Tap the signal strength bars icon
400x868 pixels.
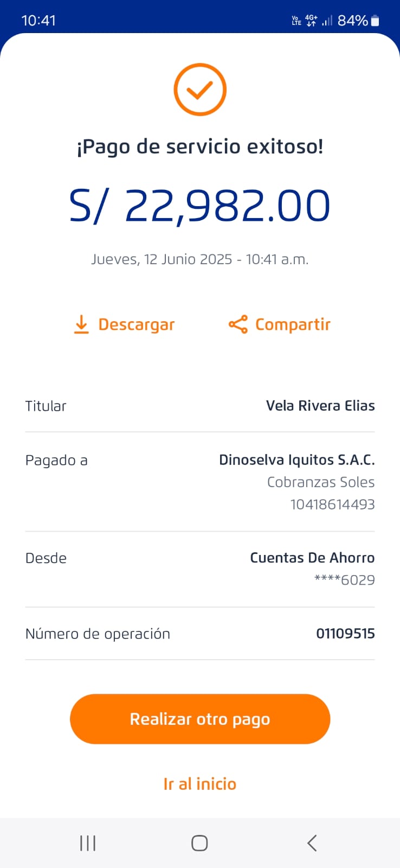point(327,21)
